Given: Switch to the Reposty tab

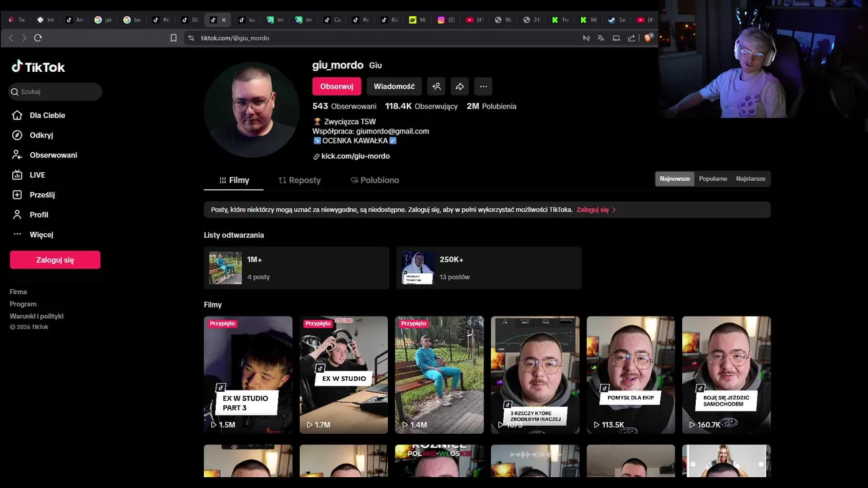Looking at the screenshot, I should 299,180.
